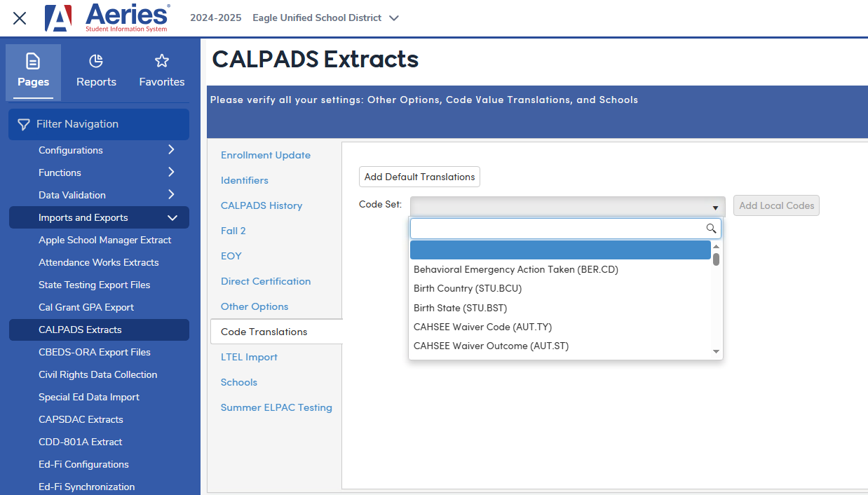This screenshot has width=868, height=495.
Task: Open CDD-801A Extract page
Action: [x=80, y=442]
